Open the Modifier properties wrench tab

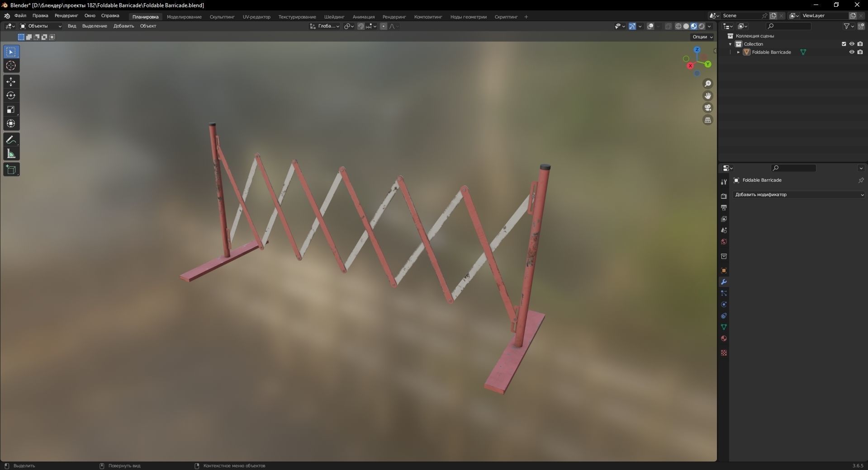724,282
